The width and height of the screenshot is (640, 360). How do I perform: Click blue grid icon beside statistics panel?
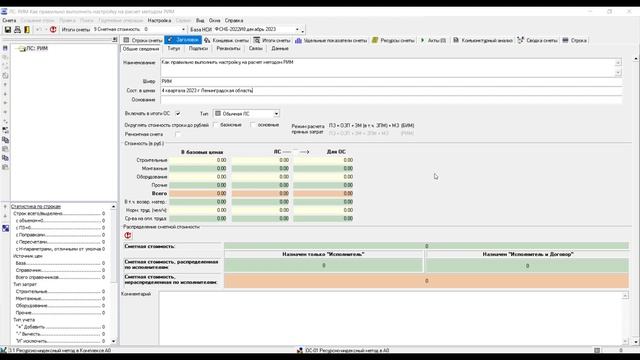[5, 228]
